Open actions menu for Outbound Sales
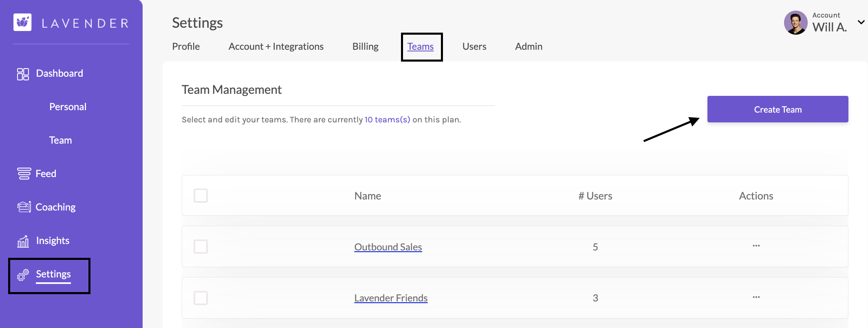The height and width of the screenshot is (328, 868). (756, 246)
